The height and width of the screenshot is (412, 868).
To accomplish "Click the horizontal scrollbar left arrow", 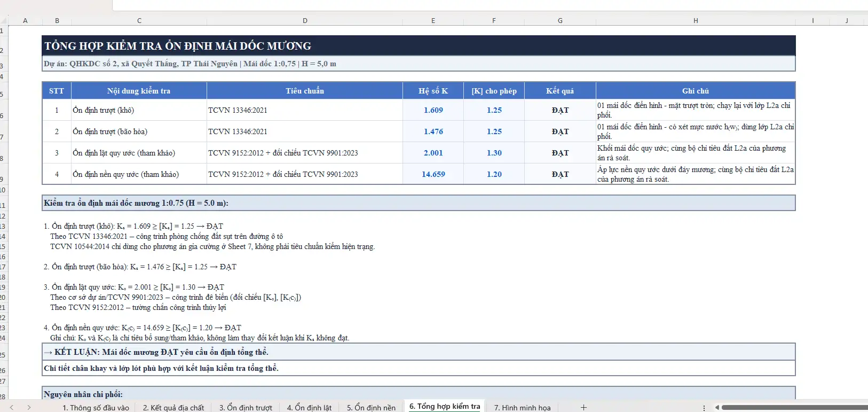I will tap(717, 407).
